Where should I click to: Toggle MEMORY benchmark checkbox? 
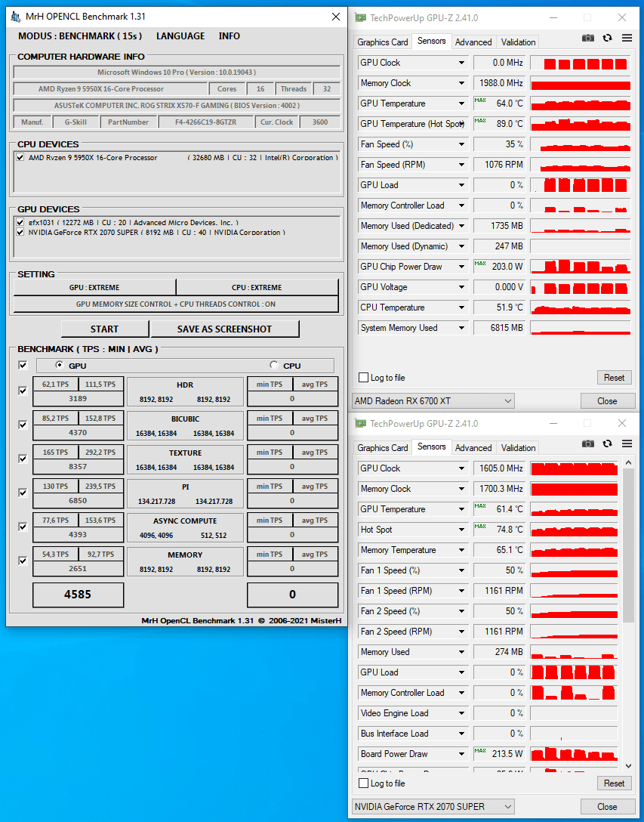pos(23,561)
